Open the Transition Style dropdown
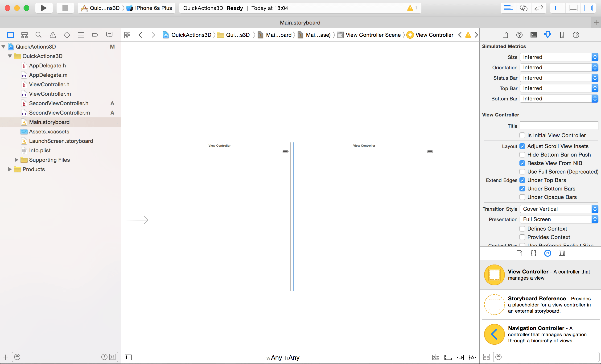This screenshot has width=601, height=364. (559, 209)
